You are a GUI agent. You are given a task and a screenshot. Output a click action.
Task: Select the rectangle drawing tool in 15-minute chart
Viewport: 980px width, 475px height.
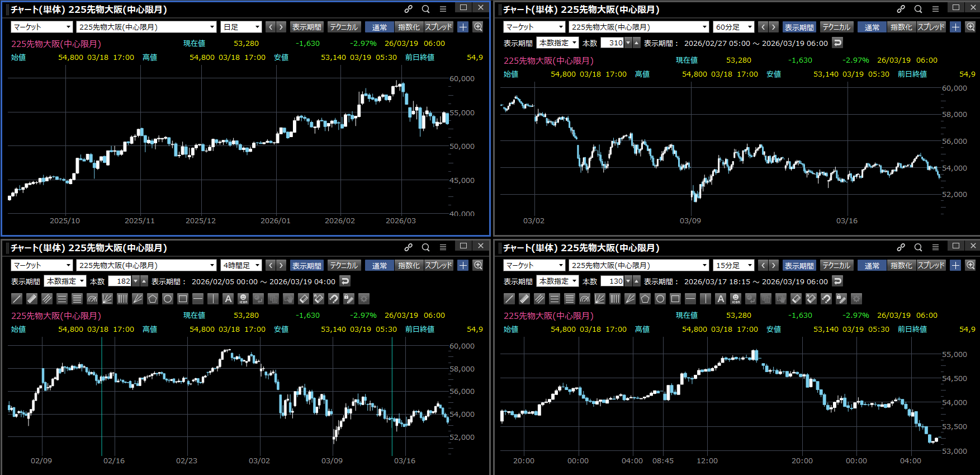675,299
